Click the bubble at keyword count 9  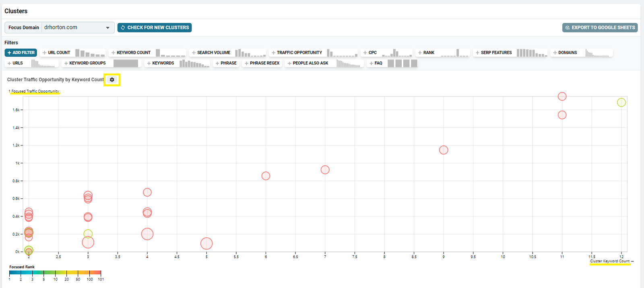444,150
